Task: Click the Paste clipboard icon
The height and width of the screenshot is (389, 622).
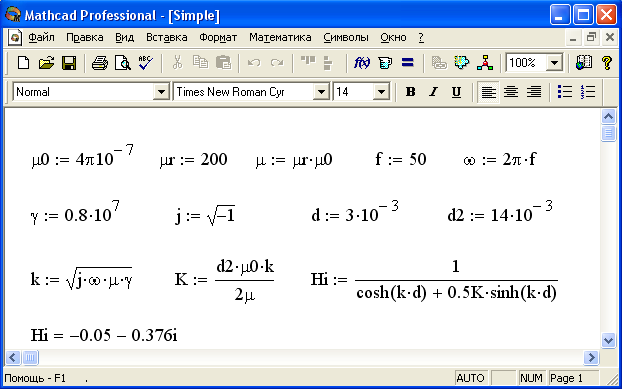Action: [x=223, y=62]
